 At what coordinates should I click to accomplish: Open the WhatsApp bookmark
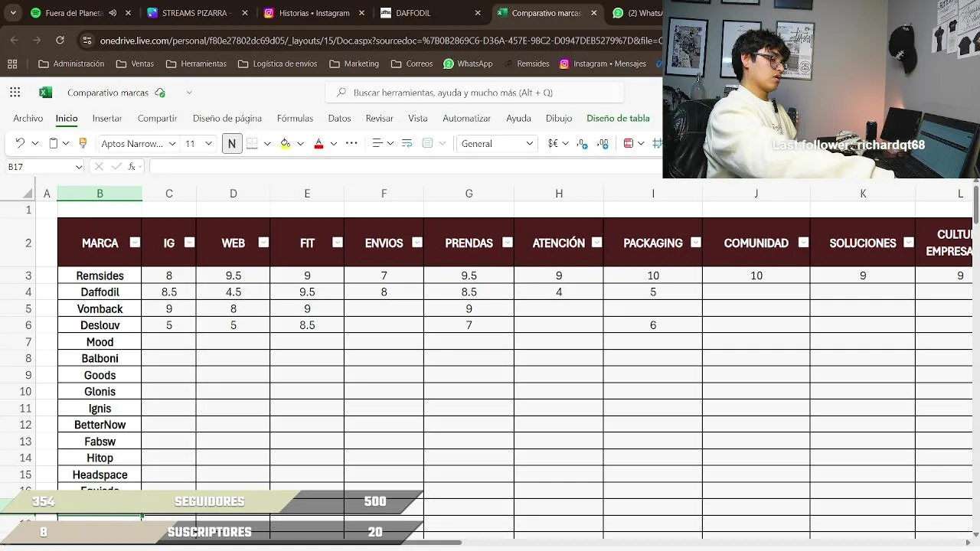[468, 64]
